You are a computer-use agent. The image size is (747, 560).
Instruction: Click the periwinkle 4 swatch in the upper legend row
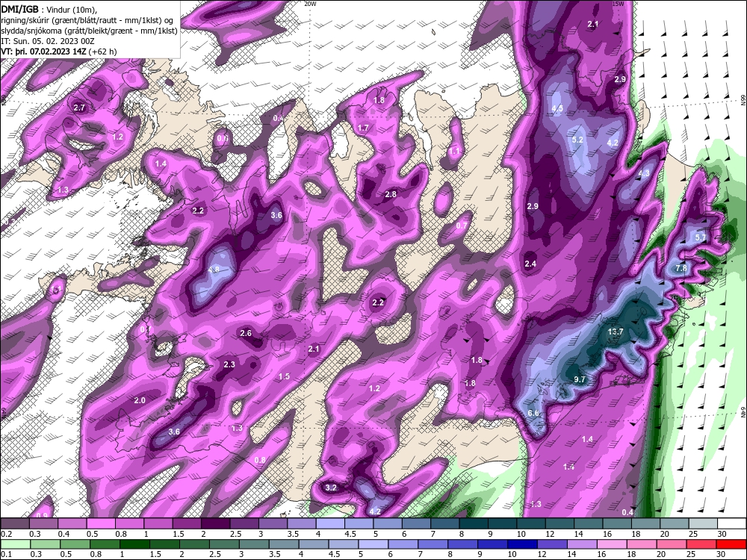pos(331,523)
